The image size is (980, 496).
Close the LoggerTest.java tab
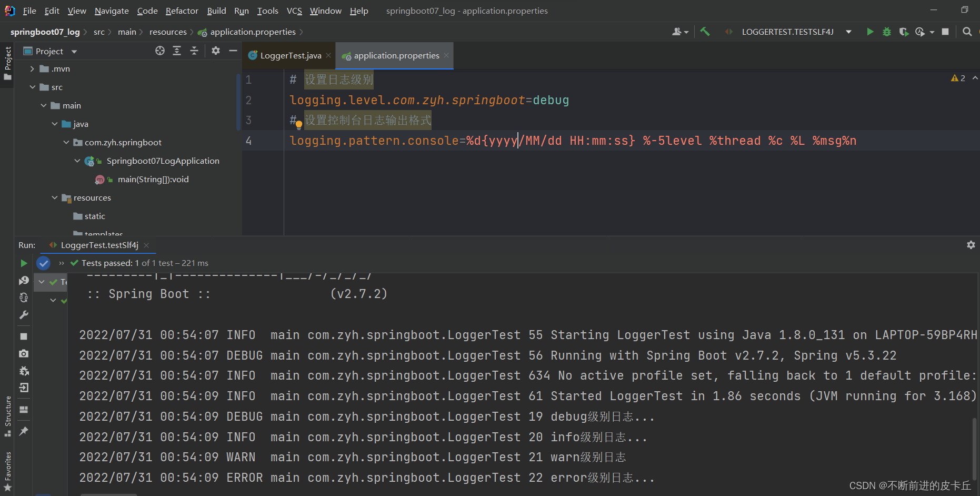point(328,55)
